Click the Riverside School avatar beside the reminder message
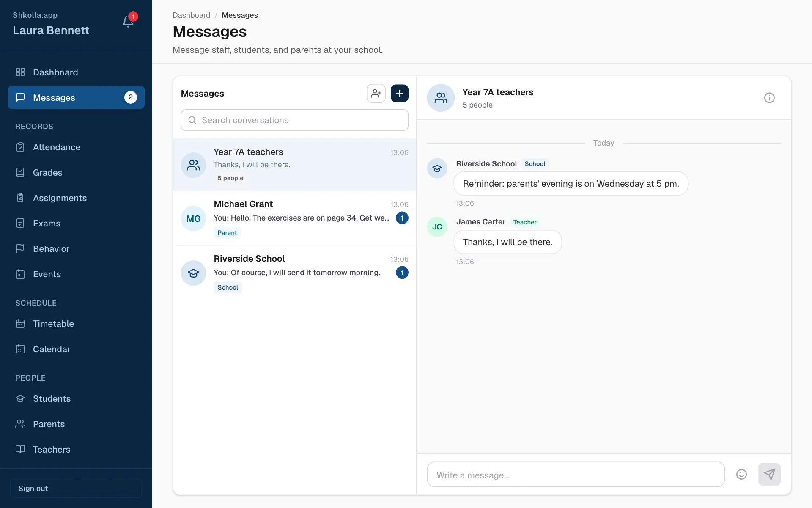Image resolution: width=812 pixels, height=508 pixels. [x=437, y=168]
